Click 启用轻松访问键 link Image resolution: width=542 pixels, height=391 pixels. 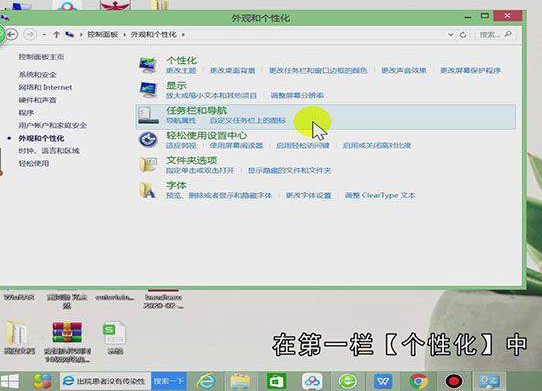point(303,146)
